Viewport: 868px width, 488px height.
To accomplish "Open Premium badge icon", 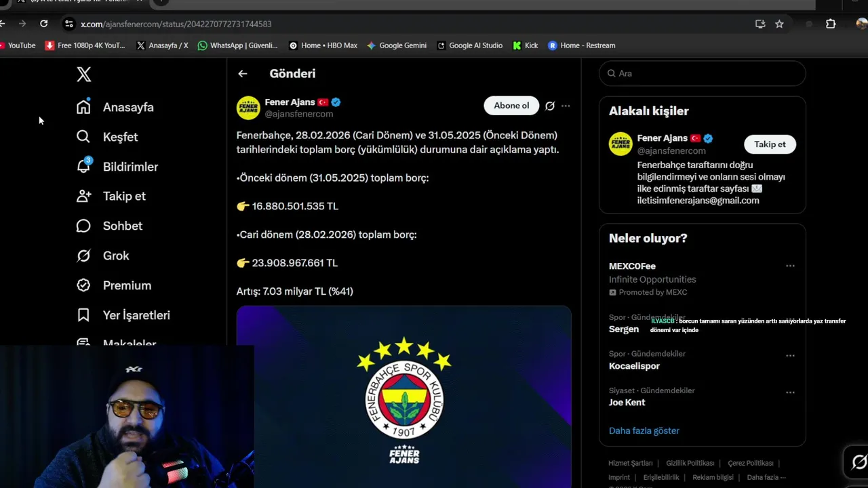I will tap(83, 285).
